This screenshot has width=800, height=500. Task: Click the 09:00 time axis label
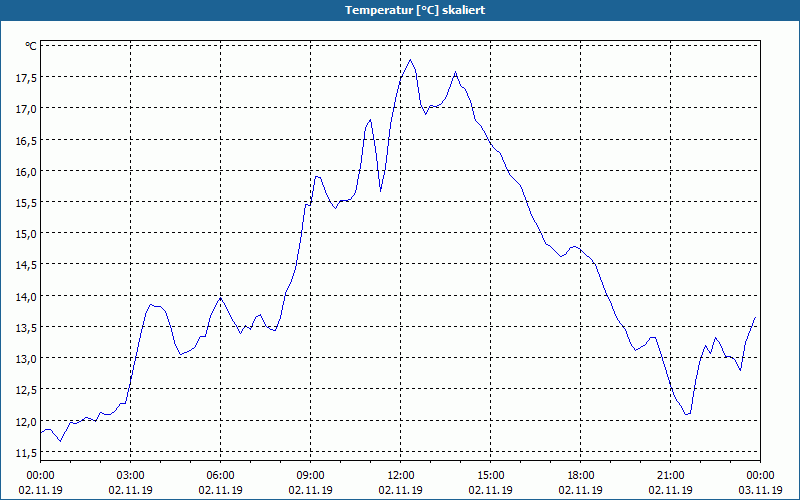[310, 475]
